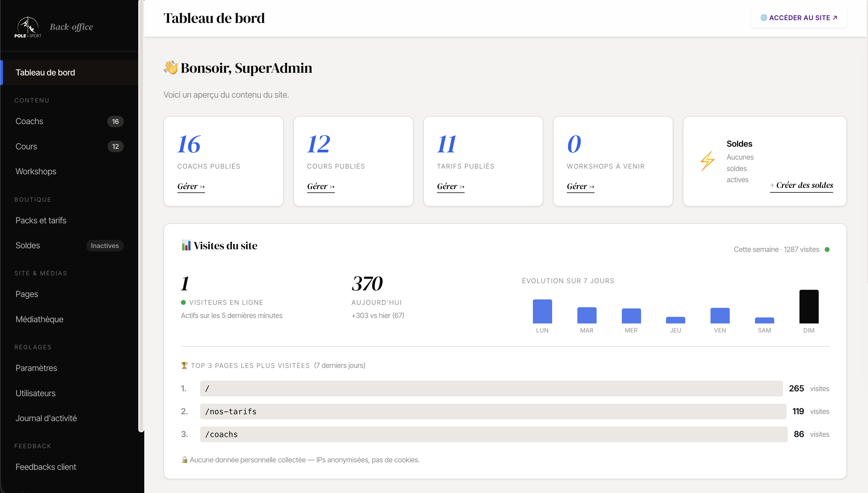This screenshot has width=868, height=493.
Task: Click the LUN bar in the chart
Action: (x=542, y=311)
